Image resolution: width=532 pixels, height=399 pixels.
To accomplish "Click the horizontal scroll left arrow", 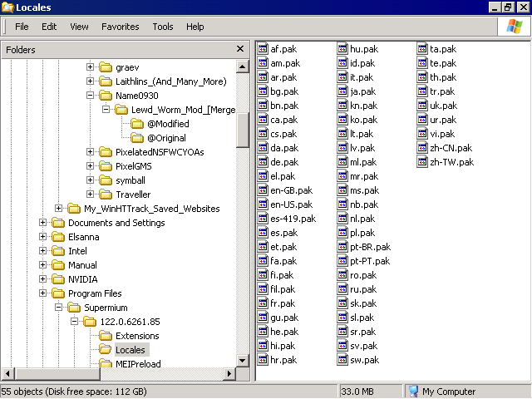I will click(x=7, y=374).
